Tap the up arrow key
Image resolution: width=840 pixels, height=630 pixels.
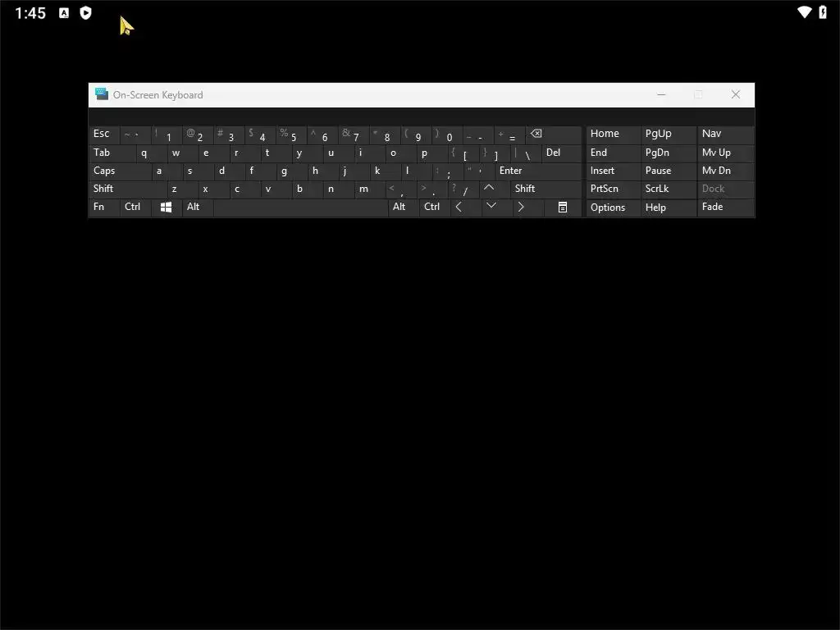494,189
